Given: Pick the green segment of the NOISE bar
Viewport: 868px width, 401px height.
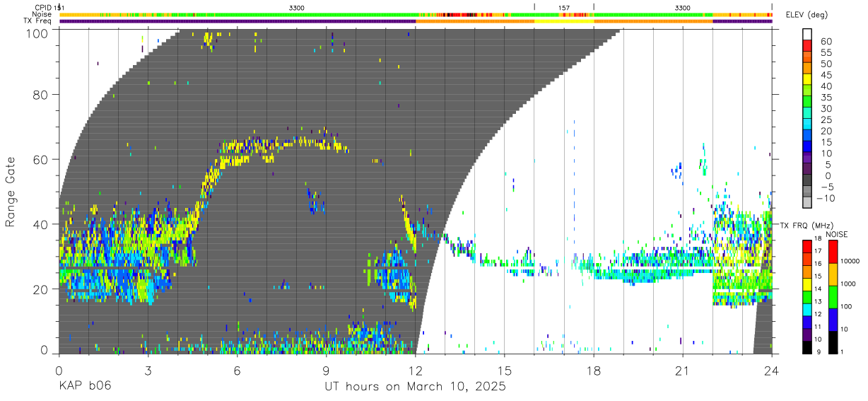Looking at the screenshot, I should click(x=833, y=296).
